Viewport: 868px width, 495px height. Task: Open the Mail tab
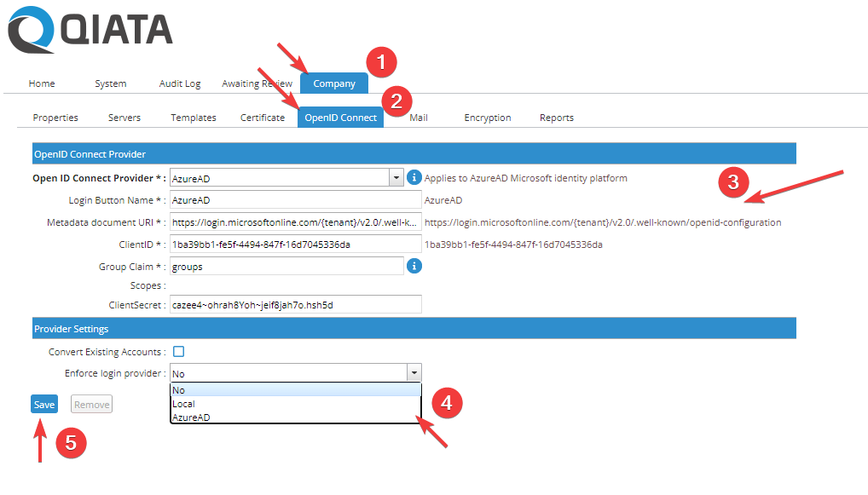pyautogui.click(x=418, y=117)
